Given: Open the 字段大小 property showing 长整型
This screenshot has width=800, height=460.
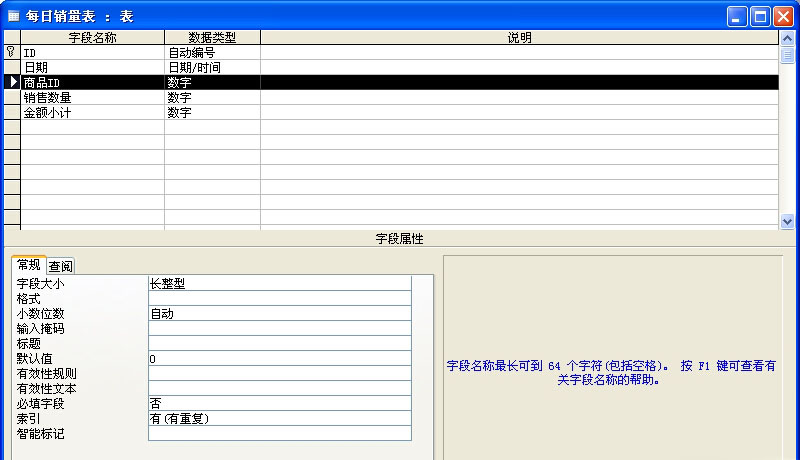Looking at the screenshot, I should click(279, 284).
